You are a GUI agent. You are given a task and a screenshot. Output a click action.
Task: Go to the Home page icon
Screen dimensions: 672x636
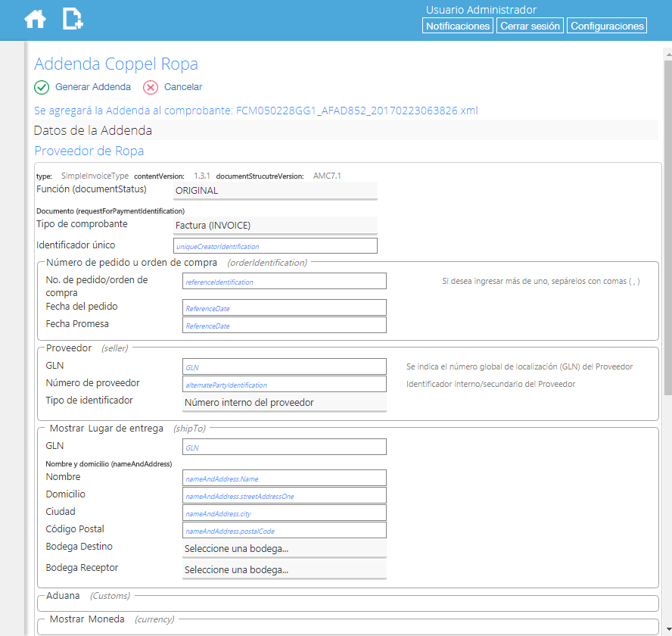pos(35,19)
